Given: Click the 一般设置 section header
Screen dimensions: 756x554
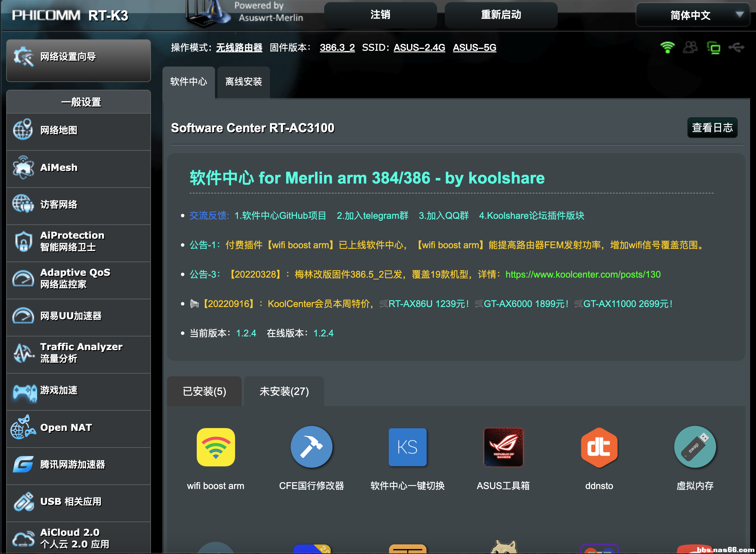Looking at the screenshot, I should point(79,102).
